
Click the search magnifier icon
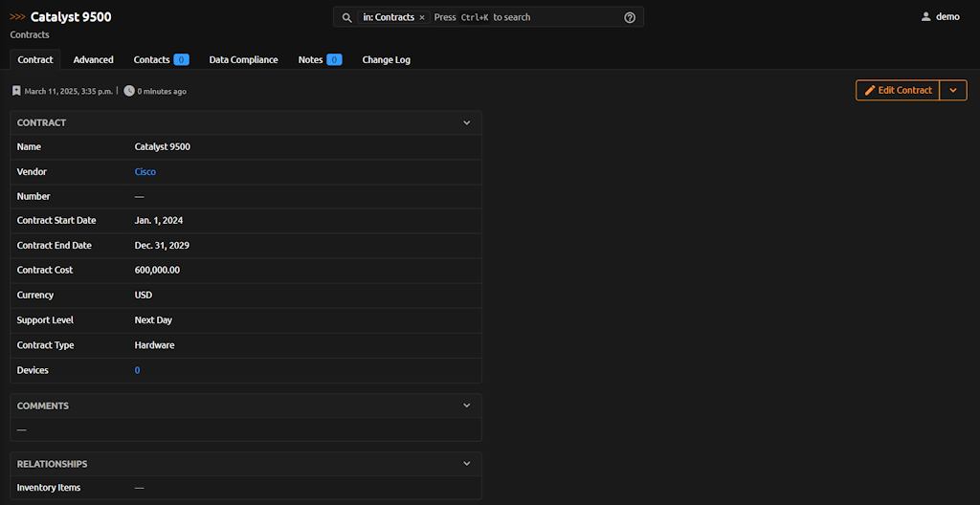click(347, 17)
